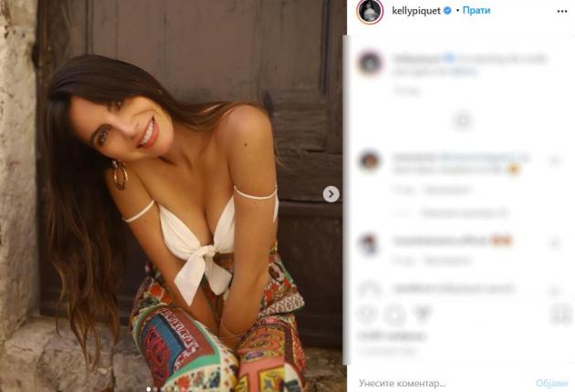Load more comments with circular plus button
The width and height of the screenshot is (575, 392).
point(463,121)
